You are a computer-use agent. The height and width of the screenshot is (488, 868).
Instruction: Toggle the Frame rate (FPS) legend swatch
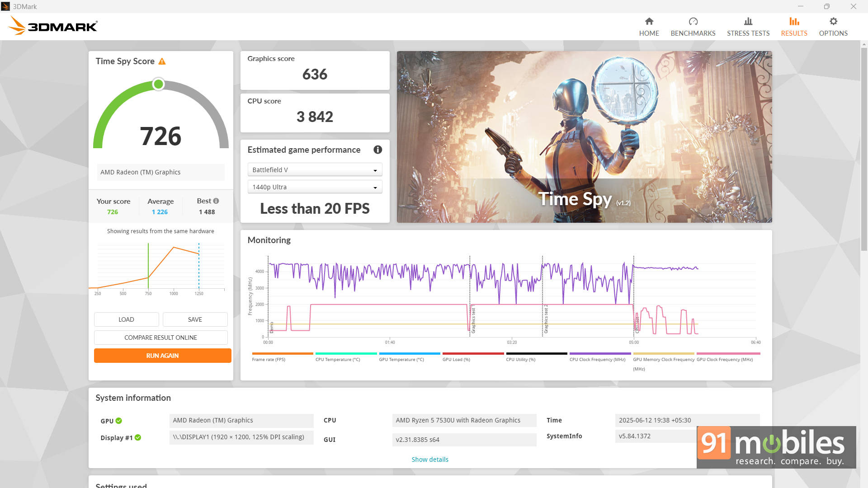[x=282, y=354]
